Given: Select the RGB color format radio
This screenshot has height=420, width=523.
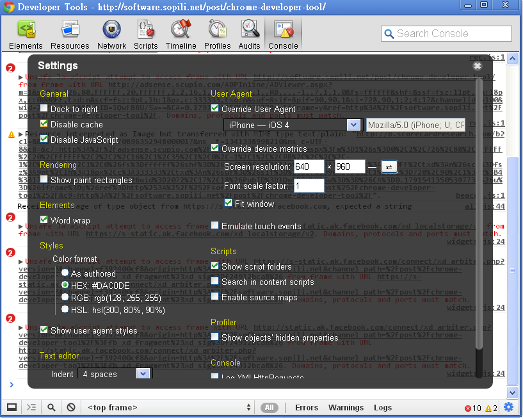Looking at the screenshot, I should tap(65, 297).
